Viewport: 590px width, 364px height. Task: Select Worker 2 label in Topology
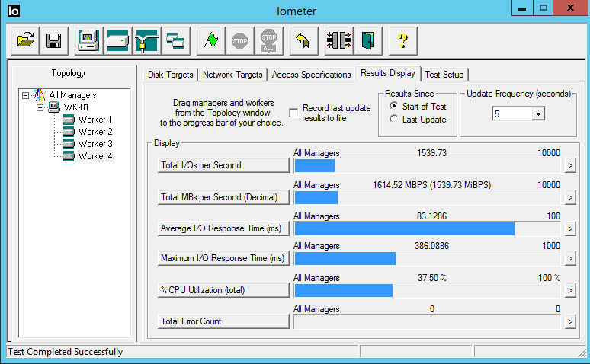point(95,132)
